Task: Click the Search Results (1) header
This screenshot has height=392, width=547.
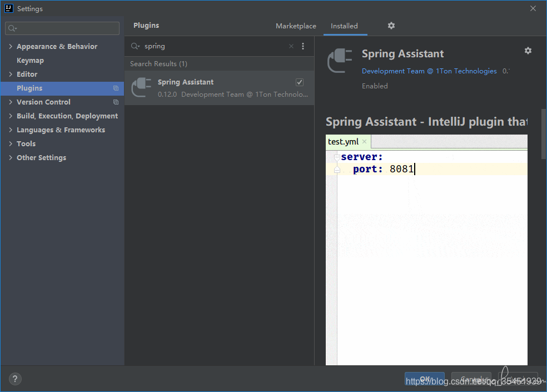Action: 159,64
